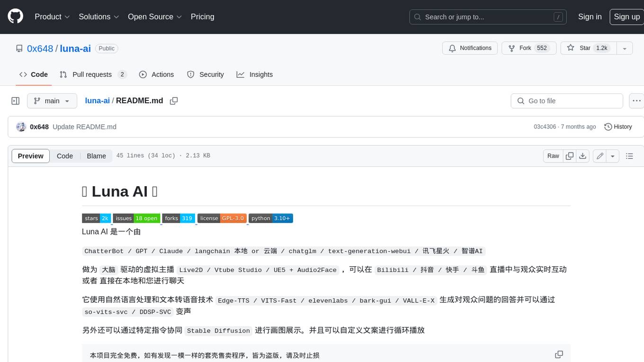The image size is (644, 362).
Task: Click the python 3.10+ badge
Action: (x=271, y=218)
